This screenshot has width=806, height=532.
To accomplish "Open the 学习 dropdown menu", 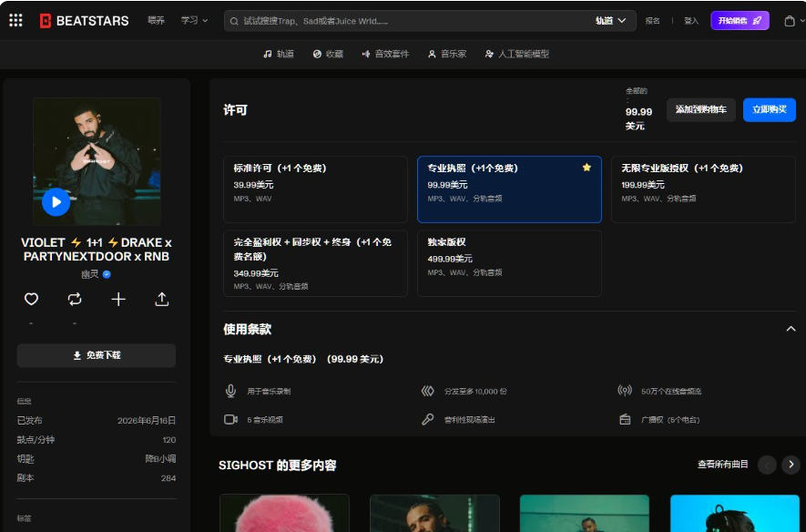I will [x=194, y=21].
